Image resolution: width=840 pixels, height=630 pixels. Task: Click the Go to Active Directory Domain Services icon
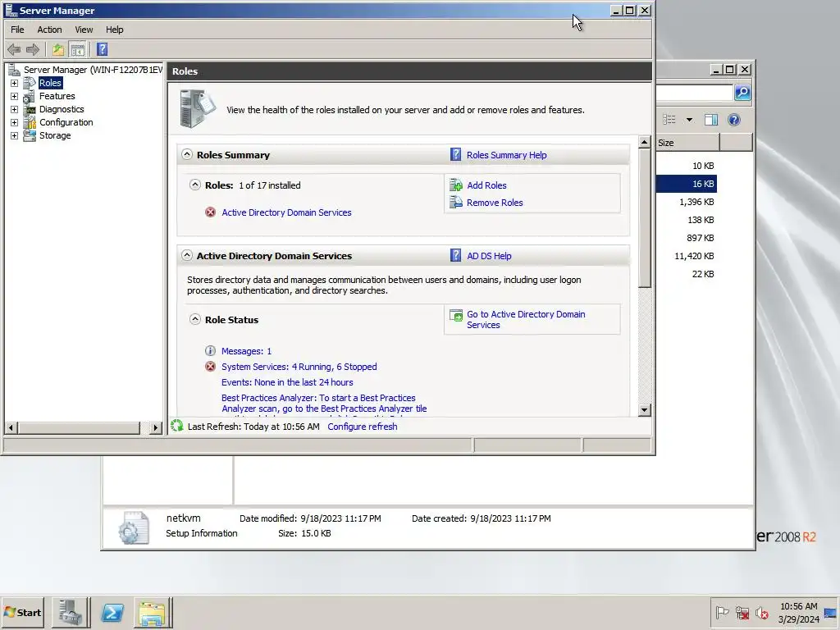point(456,316)
